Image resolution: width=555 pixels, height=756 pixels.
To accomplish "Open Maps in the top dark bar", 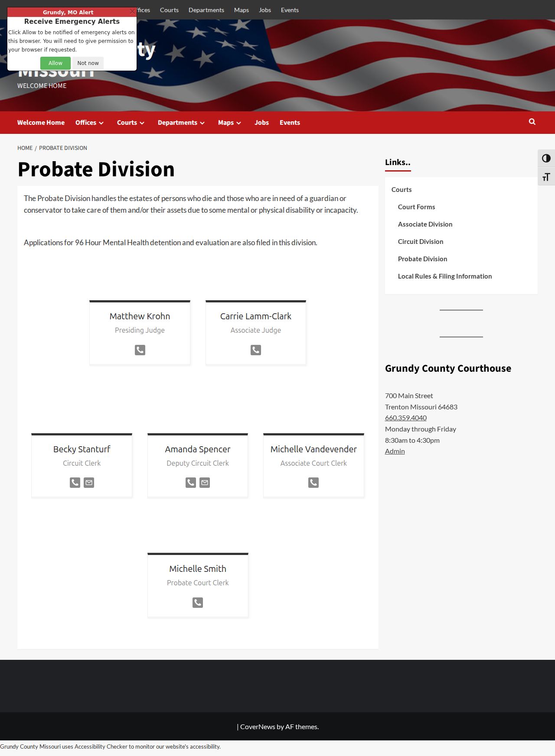I will click(x=242, y=10).
